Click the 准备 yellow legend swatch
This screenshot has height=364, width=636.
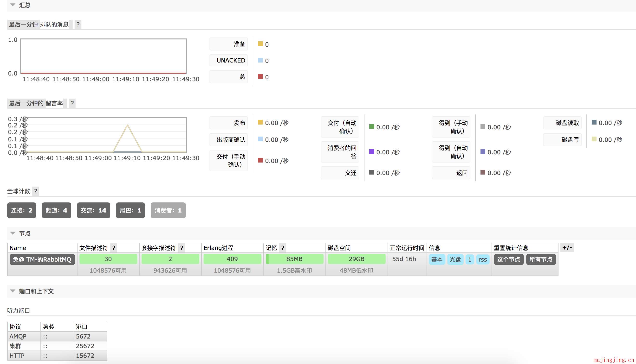click(x=260, y=44)
